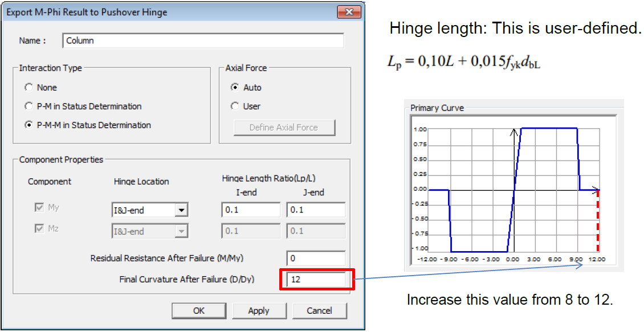Toggle the Mz component checkbox
This screenshot has height=332, width=644.
pos(39,229)
